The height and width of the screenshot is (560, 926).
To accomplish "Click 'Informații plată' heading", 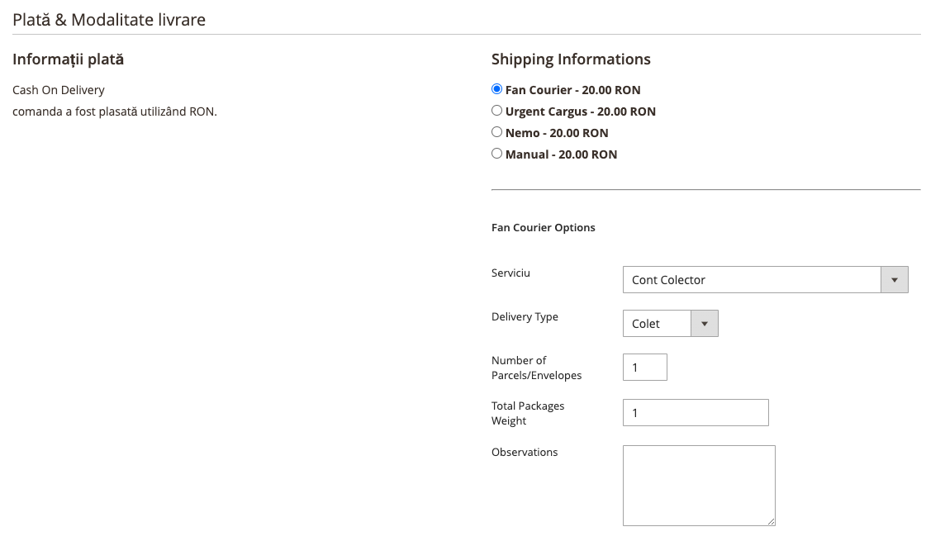I will point(68,59).
